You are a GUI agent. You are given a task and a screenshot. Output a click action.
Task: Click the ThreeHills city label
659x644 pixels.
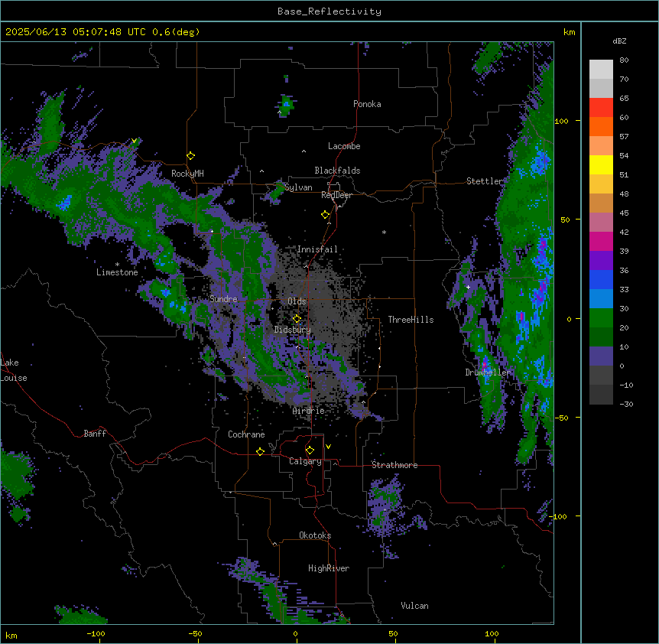pos(411,320)
